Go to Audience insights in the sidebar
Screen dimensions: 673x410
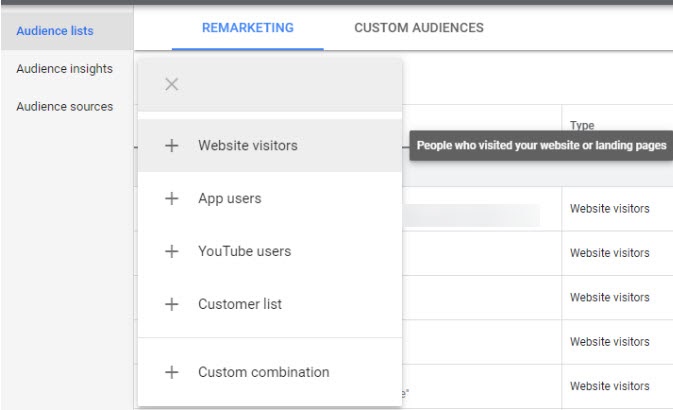(x=64, y=69)
